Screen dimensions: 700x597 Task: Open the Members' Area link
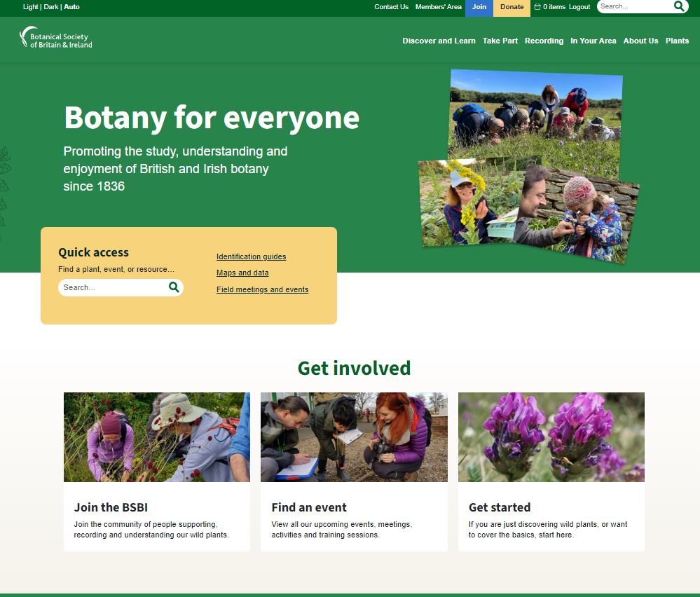(x=439, y=7)
